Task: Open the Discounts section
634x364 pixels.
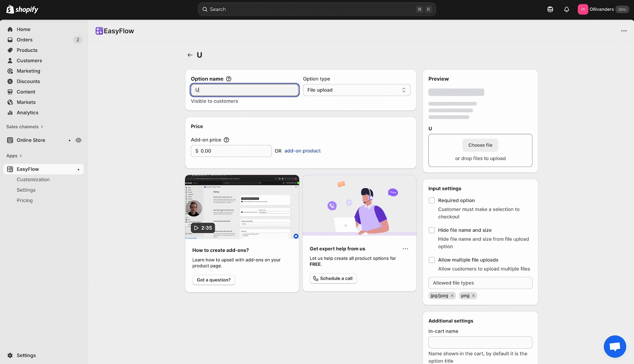Action: coord(28,81)
